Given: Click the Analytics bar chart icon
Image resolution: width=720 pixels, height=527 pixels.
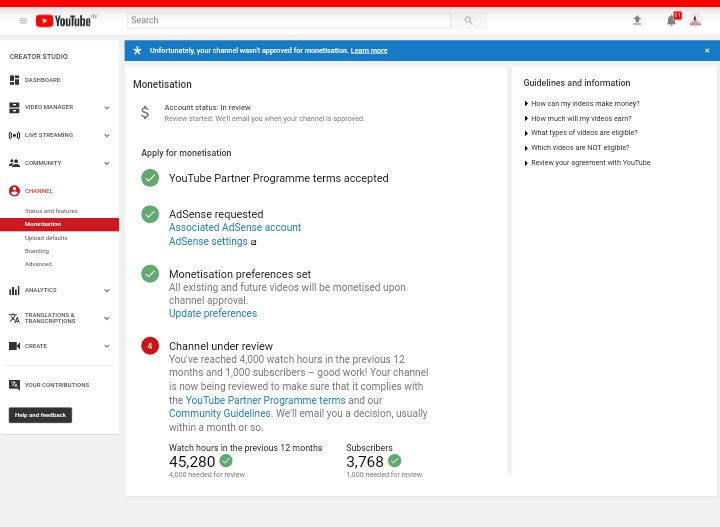Looking at the screenshot, I should pyautogui.click(x=14, y=290).
